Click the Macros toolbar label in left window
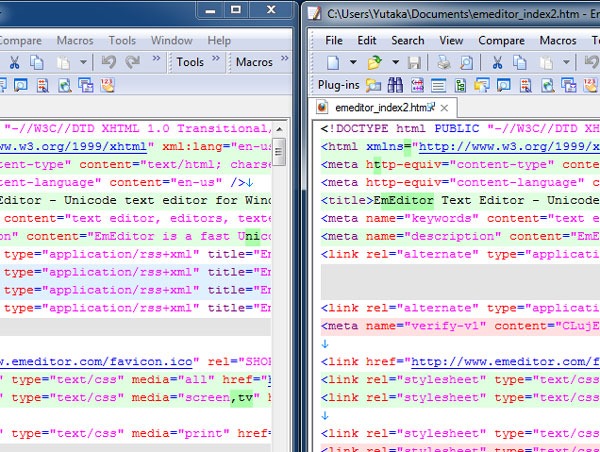600x452 pixels. [x=254, y=62]
